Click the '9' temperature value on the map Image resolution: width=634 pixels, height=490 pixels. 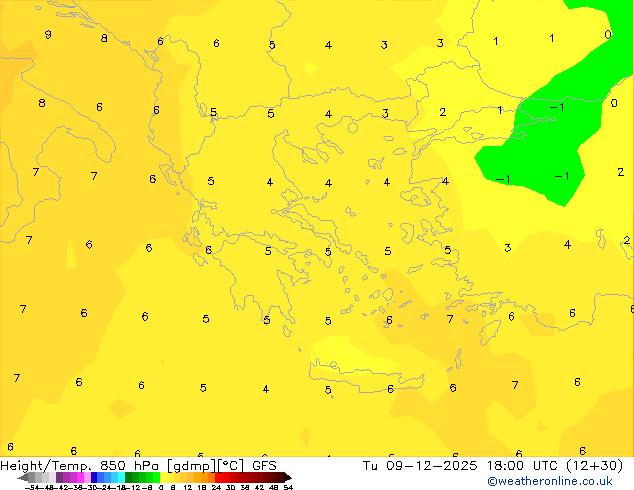click(48, 34)
